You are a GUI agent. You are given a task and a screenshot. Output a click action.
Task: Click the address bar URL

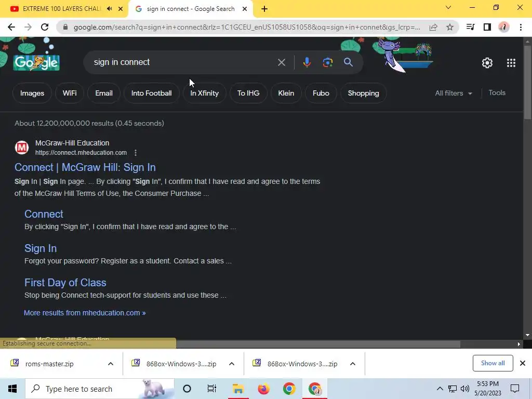[x=247, y=27]
